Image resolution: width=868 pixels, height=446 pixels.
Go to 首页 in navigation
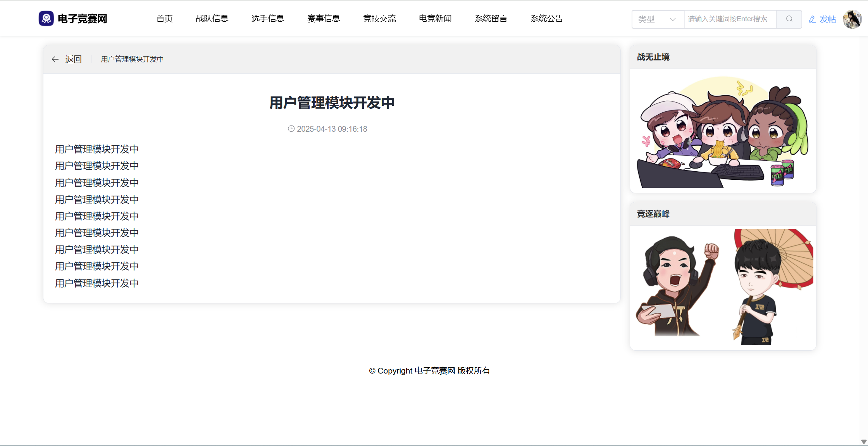[164, 19]
